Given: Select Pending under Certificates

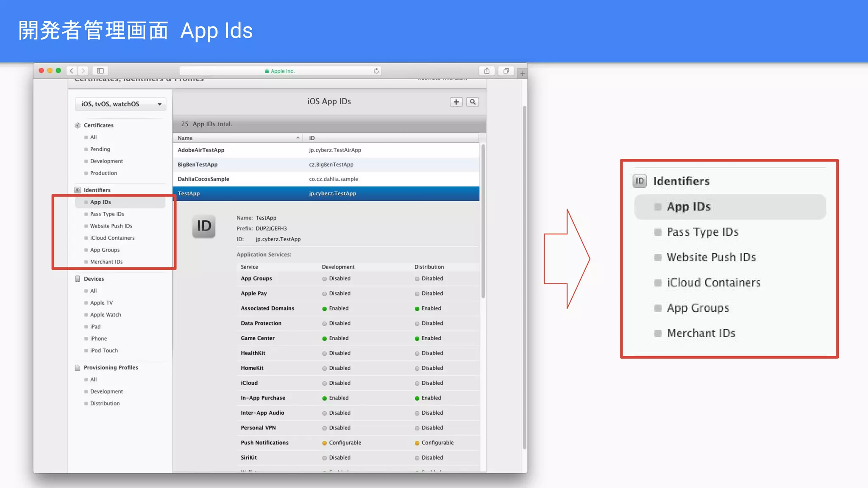Looking at the screenshot, I should [x=100, y=149].
